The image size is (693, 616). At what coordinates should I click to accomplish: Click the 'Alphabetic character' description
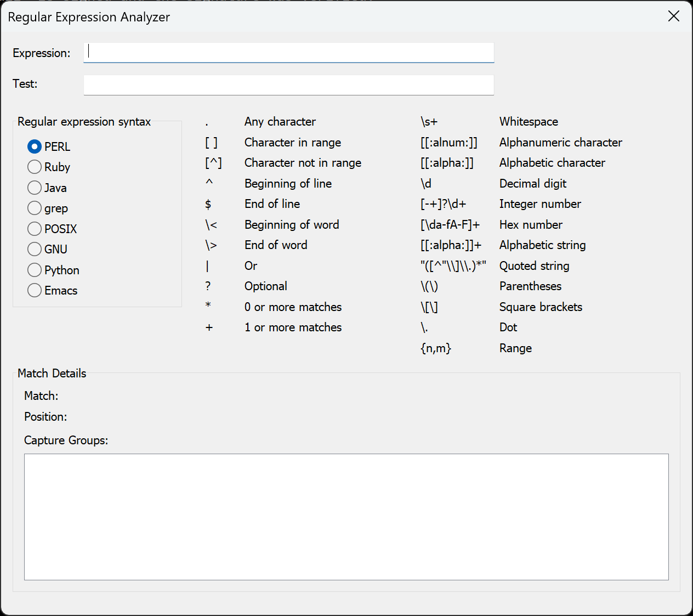point(553,162)
